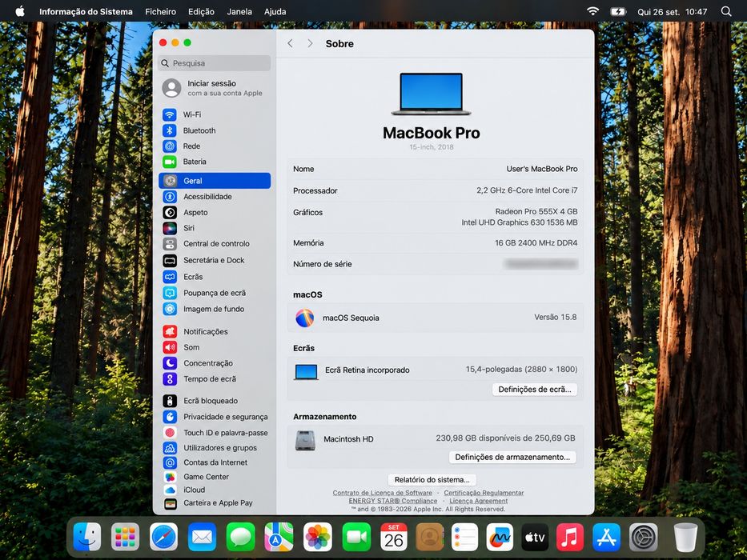Image resolution: width=747 pixels, height=560 pixels.
Task: Open Acessibilidade settings
Action: [215, 197]
